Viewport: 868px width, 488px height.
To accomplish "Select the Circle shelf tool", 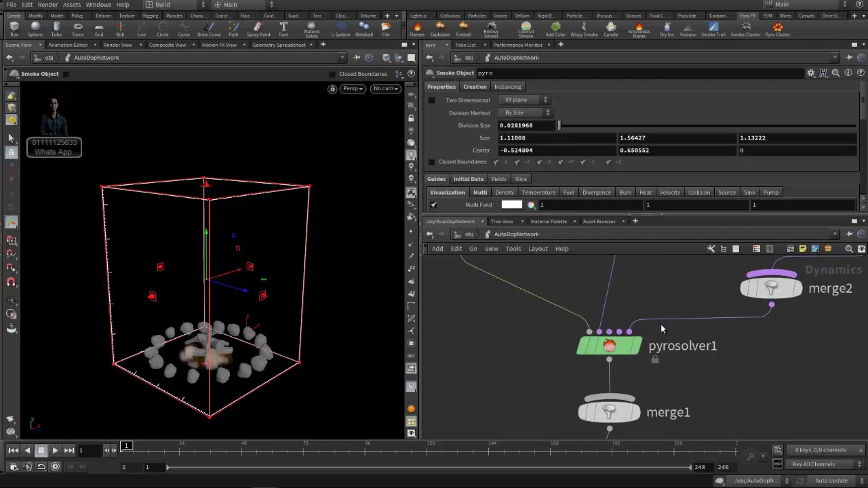I will point(163,29).
